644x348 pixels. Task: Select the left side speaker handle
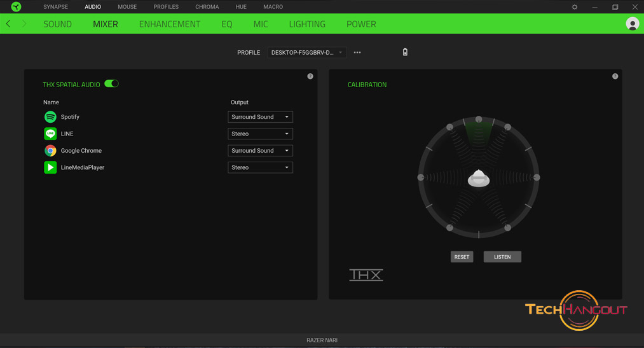(421, 177)
